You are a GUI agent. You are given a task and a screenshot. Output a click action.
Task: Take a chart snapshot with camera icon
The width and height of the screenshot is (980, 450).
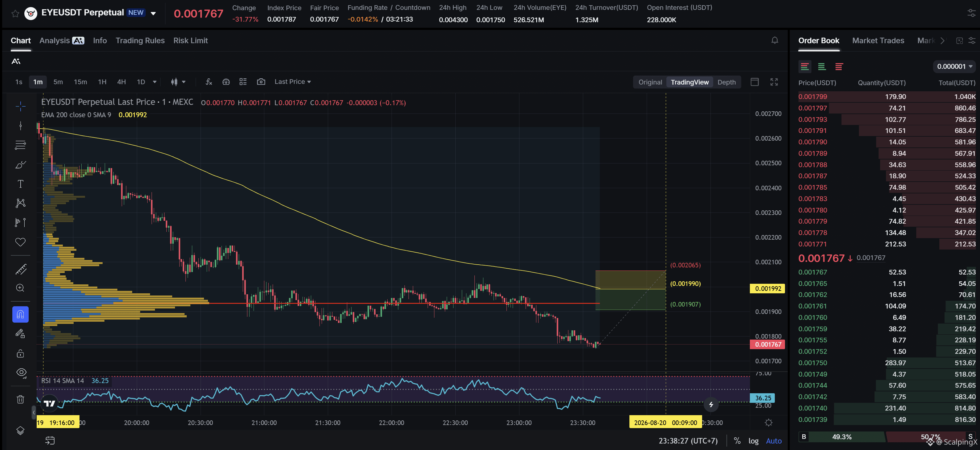pos(261,82)
